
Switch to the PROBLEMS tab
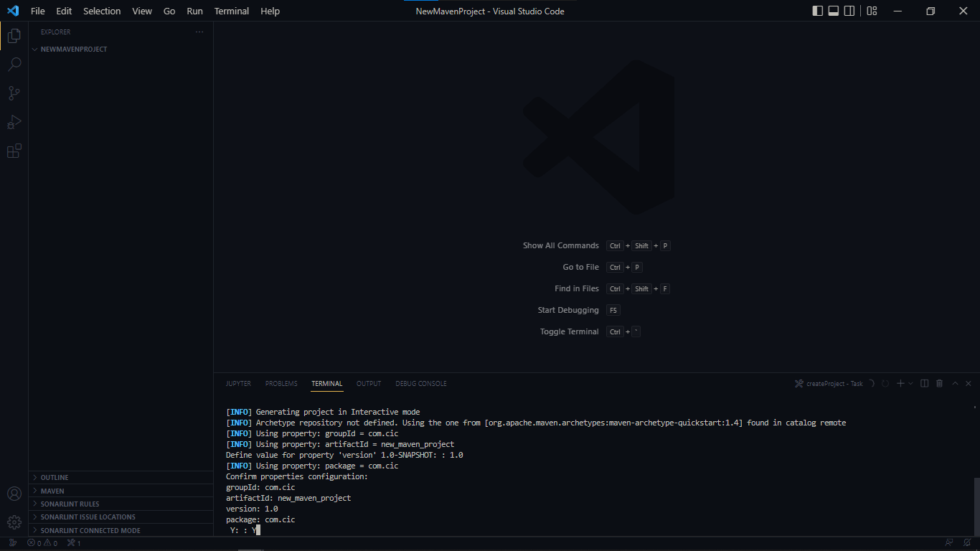[x=281, y=384]
